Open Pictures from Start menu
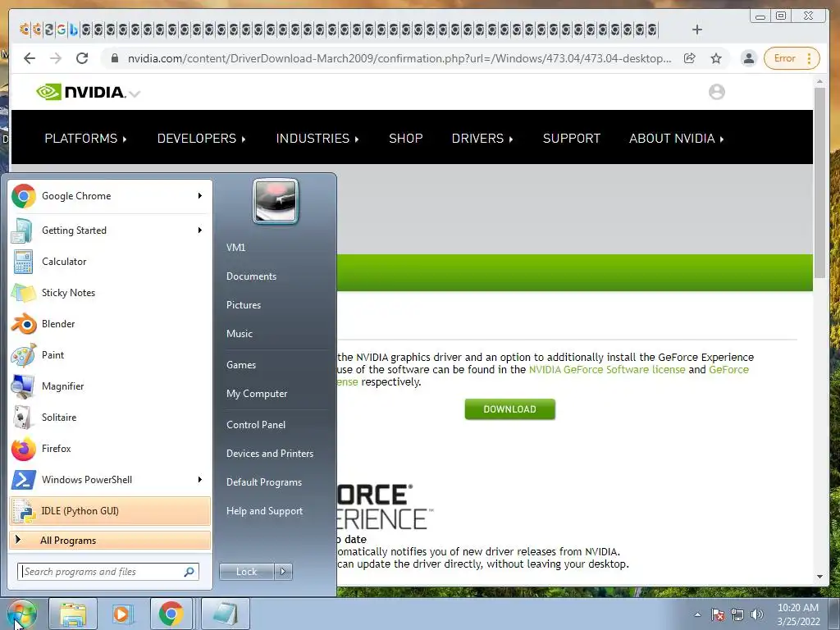The image size is (840, 630). [244, 305]
